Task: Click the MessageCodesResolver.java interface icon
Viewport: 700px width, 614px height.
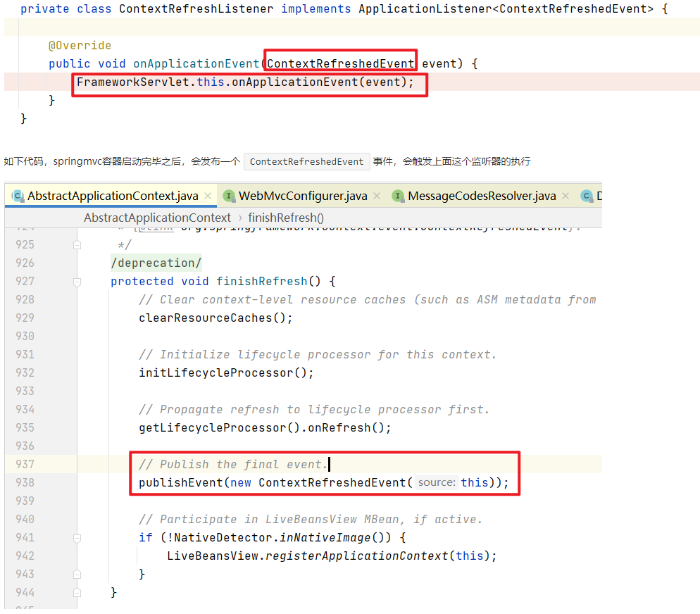Action: [x=398, y=196]
